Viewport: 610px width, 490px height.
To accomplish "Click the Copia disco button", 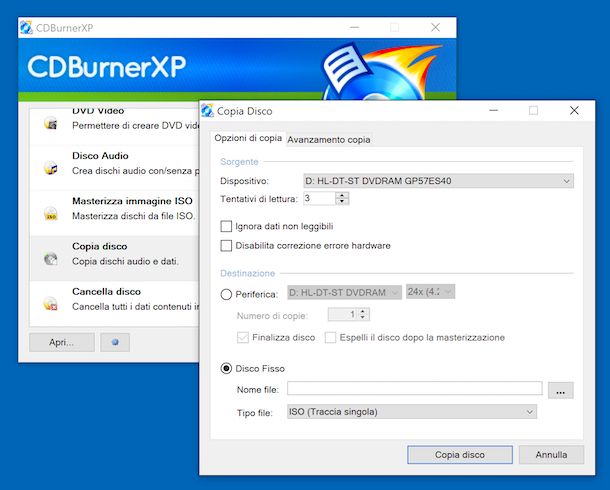I will 460,455.
